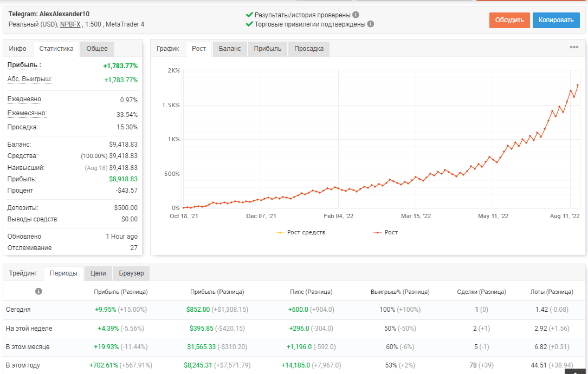Screen dimensions: 588x374
Task: Switch to the Цели tab
Action: [98, 273]
